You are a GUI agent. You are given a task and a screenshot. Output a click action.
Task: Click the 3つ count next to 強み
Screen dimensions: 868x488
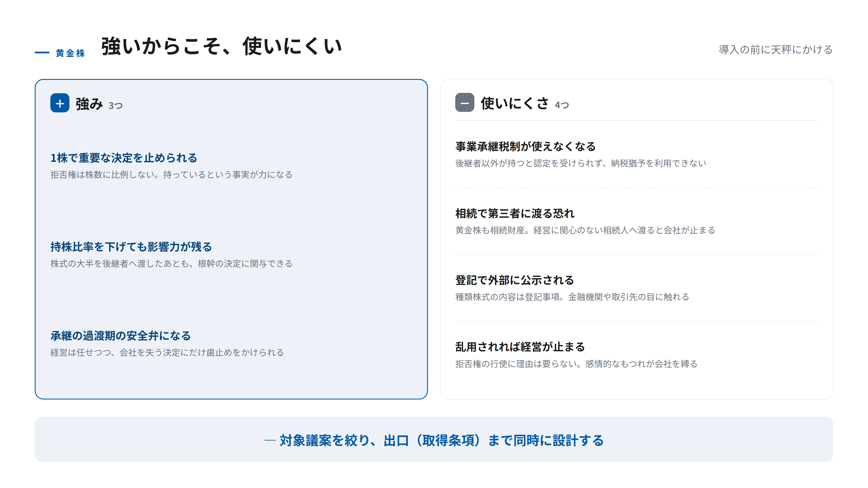click(x=115, y=106)
